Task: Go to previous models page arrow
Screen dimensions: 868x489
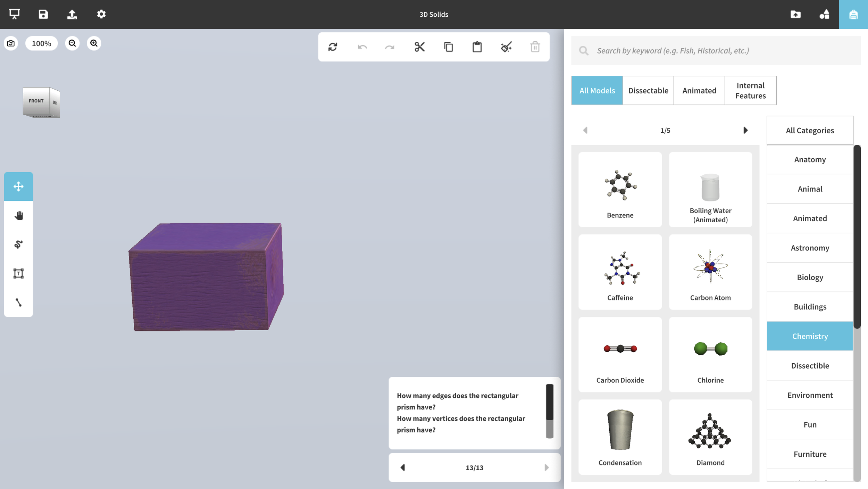Action: point(585,130)
